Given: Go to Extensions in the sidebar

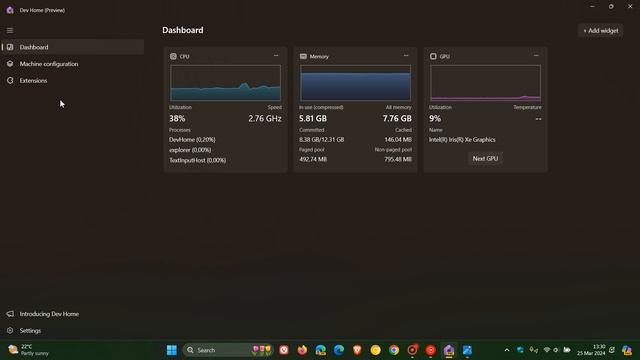Looking at the screenshot, I should pyautogui.click(x=73, y=80).
